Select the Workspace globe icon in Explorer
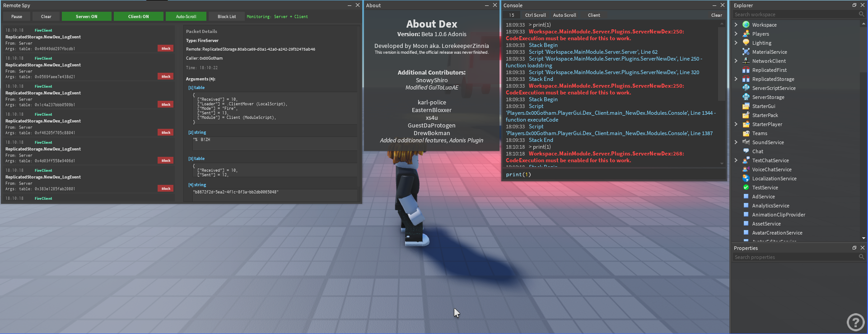Image resolution: width=868 pixels, height=334 pixels. click(x=746, y=25)
